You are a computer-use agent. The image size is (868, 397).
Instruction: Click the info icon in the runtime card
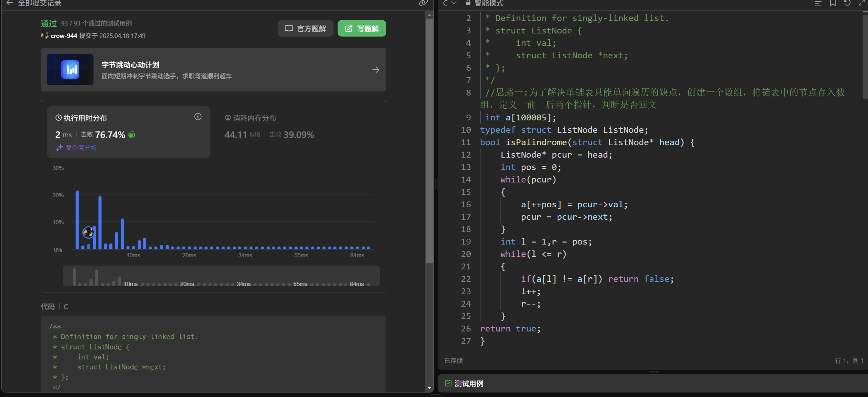point(198,117)
